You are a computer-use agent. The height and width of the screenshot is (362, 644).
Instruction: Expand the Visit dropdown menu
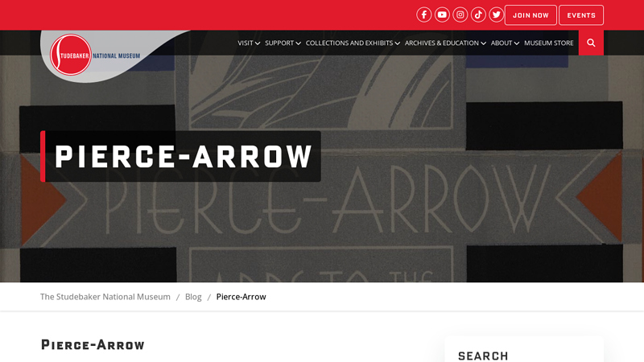249,43
